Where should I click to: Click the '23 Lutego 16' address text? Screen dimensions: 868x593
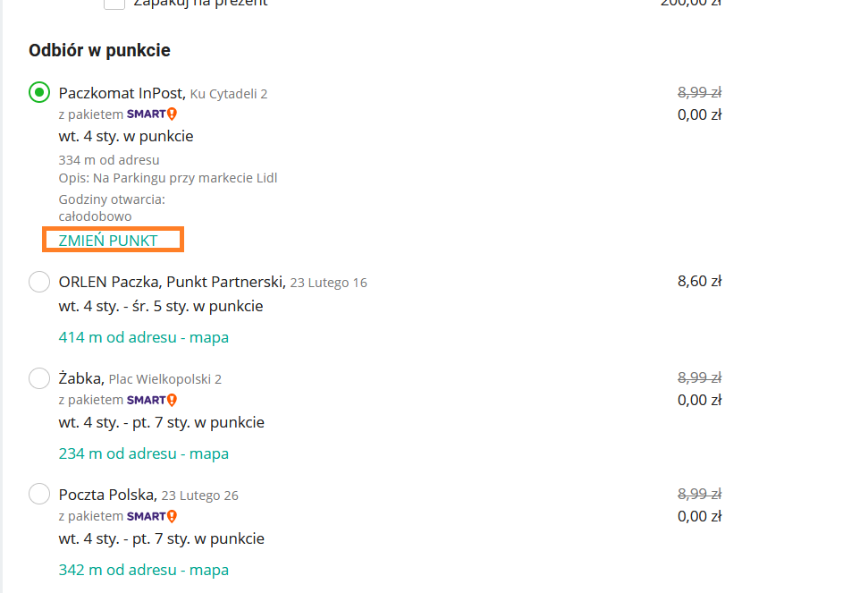pyautogui.click(x=328, y=283)
